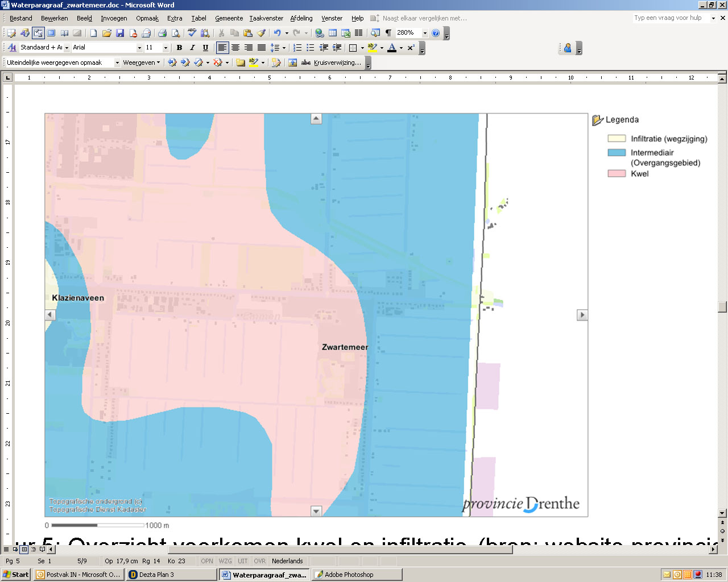Open the Invoegen menu
This screenshot has height=582, width=728.
click(x=114, y=18)
